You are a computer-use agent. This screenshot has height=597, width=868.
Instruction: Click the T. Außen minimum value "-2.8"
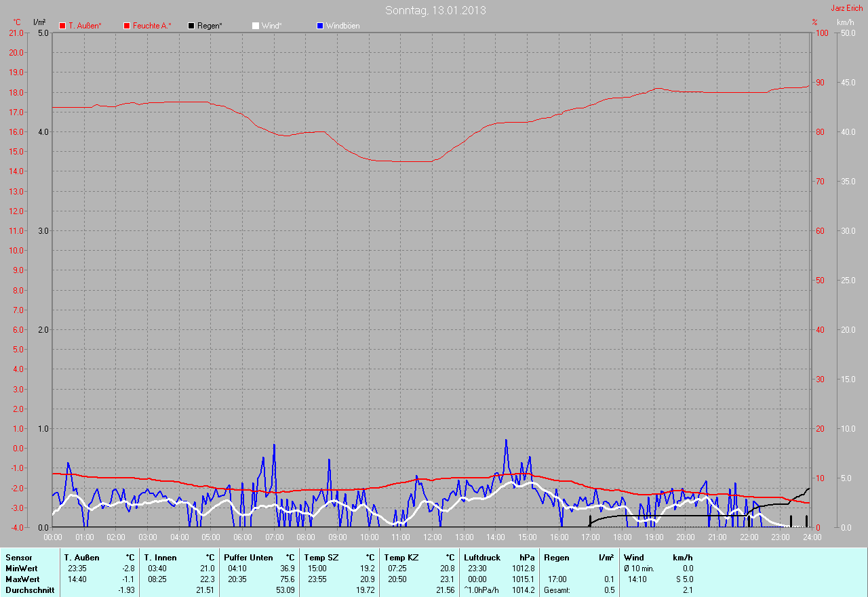pyautogui.click(x=128, y=569)
